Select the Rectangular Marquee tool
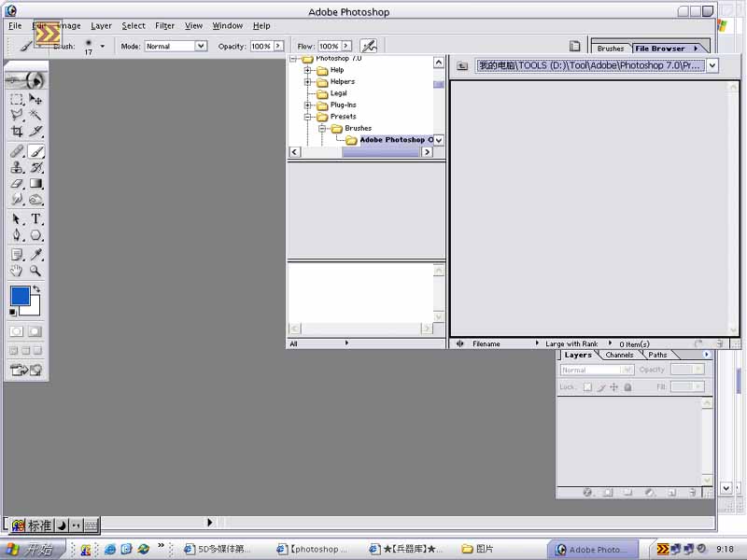Viewport: 747px width, 560px height. pos(17,100)
